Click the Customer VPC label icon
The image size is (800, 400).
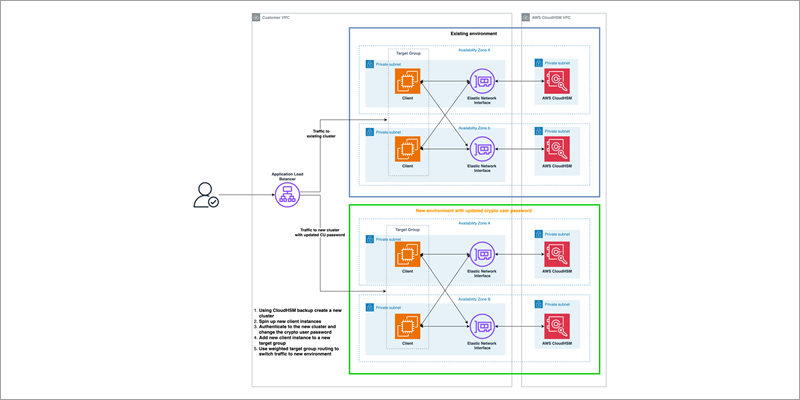click(x=256, y=17)
